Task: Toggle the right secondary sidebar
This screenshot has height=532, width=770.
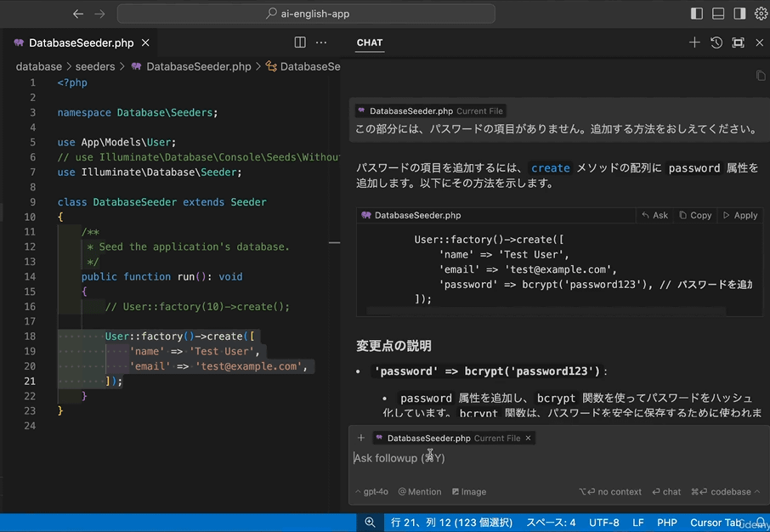Action: [739, 14]
